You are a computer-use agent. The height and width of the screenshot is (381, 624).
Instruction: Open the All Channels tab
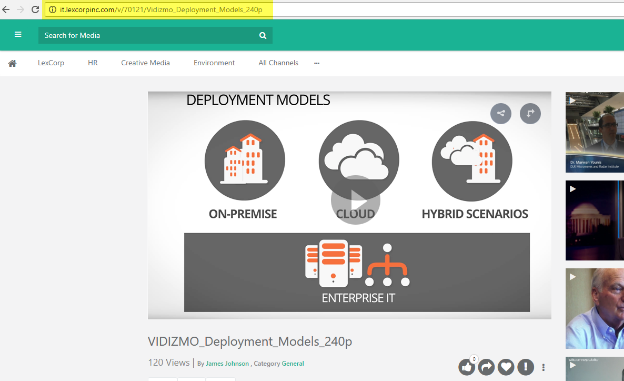(278, 63)
